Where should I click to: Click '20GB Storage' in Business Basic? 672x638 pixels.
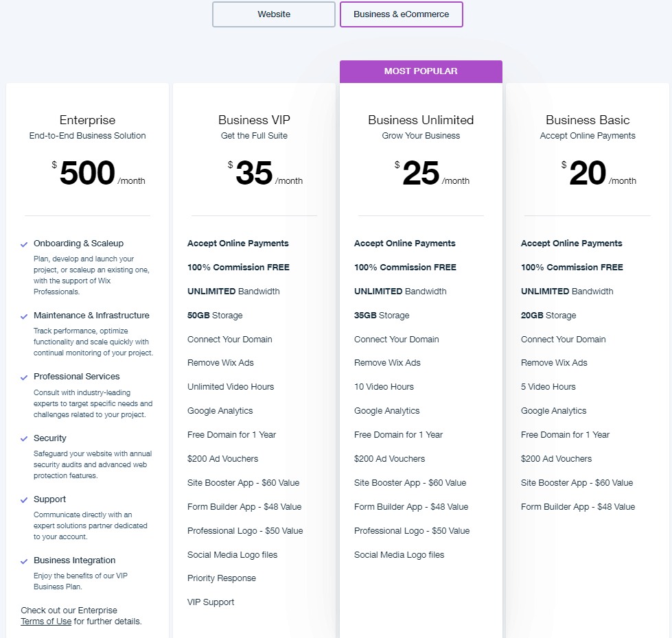[x=548, y=315]
